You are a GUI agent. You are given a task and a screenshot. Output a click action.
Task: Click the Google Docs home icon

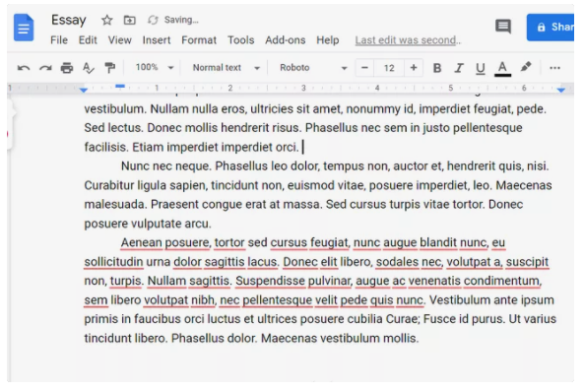pos(24,28)
